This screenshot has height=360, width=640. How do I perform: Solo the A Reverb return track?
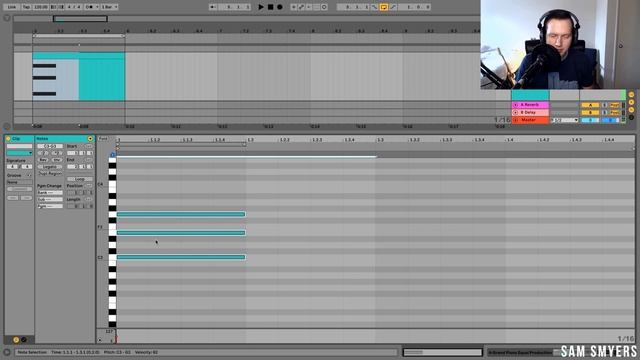click(x=604, y=105)
